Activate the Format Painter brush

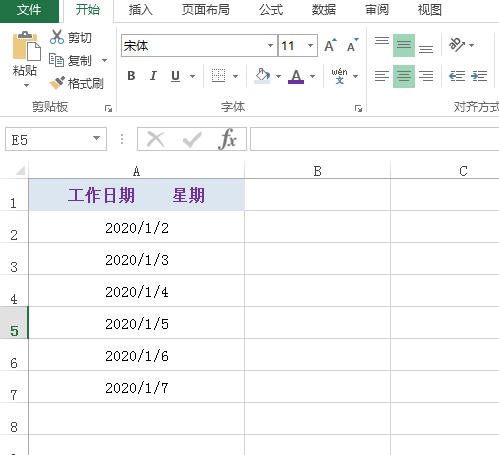point(57,83)
